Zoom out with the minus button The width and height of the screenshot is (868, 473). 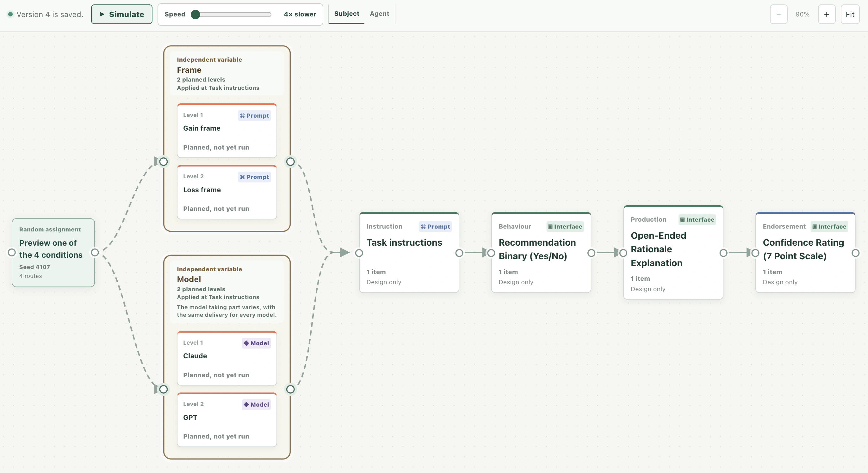pyautogui.click(x=778, y=15)
